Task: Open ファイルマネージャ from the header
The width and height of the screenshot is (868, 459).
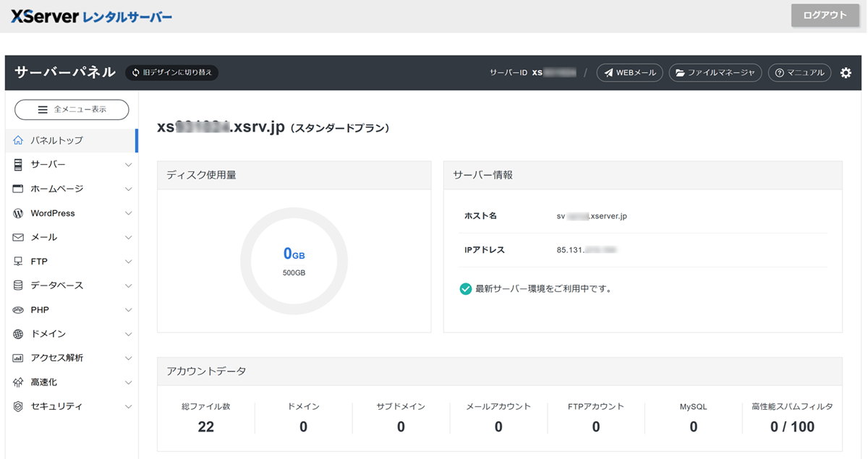Action: (715, 73)
